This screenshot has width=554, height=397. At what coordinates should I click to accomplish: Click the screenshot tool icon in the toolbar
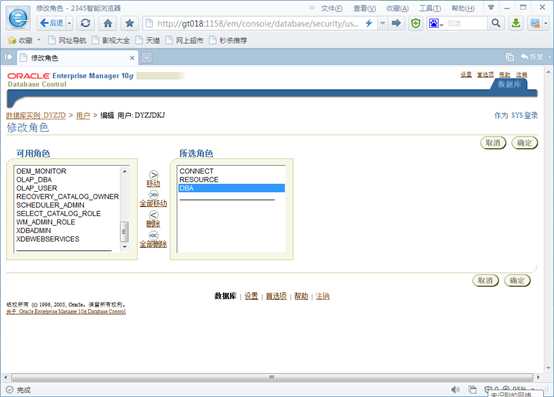point(535,24)
